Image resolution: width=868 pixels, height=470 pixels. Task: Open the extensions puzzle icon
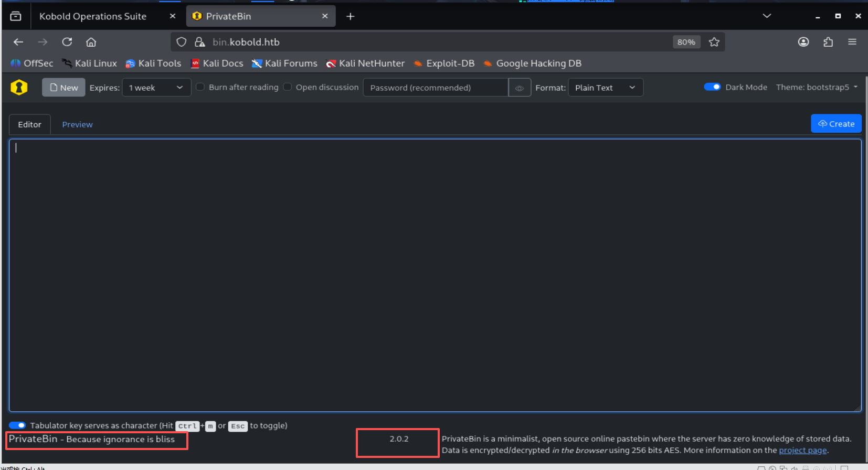pyautogui.click(x=828, y=42)
